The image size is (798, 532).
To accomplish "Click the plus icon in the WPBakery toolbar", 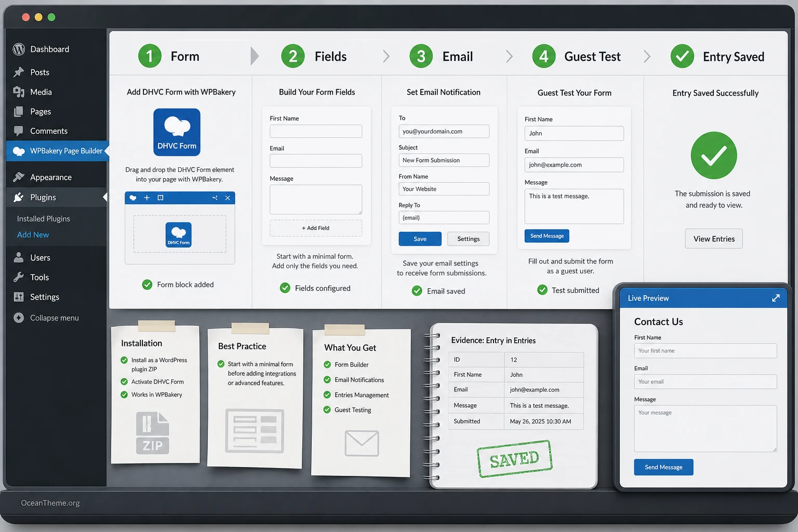I will pyautogui.click(x=147, y=198).
